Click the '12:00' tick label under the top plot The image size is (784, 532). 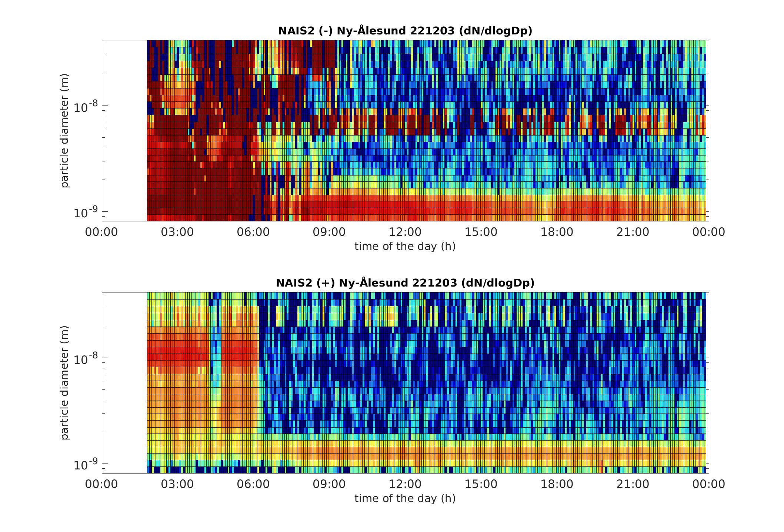pos(405,232)
